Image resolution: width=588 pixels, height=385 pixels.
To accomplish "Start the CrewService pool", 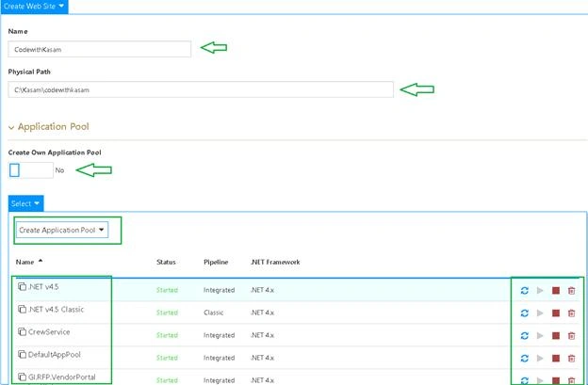I will point(540,335).
